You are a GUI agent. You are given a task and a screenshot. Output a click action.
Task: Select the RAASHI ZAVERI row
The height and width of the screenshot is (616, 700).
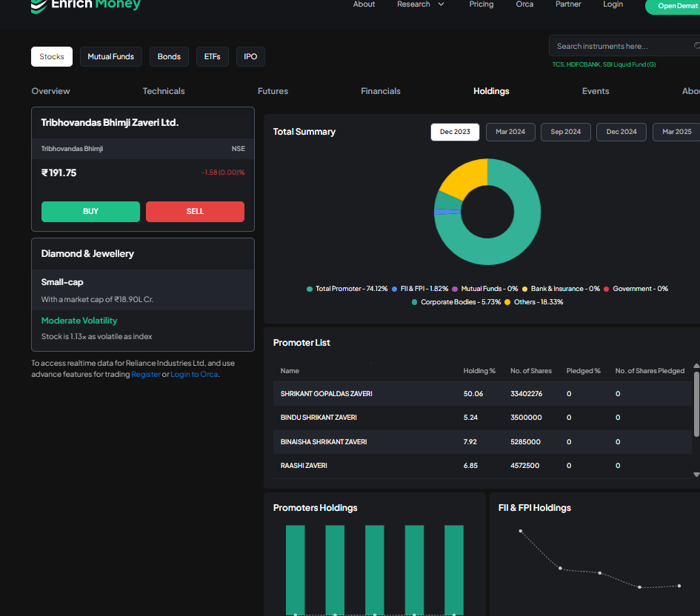pos(482,466)
